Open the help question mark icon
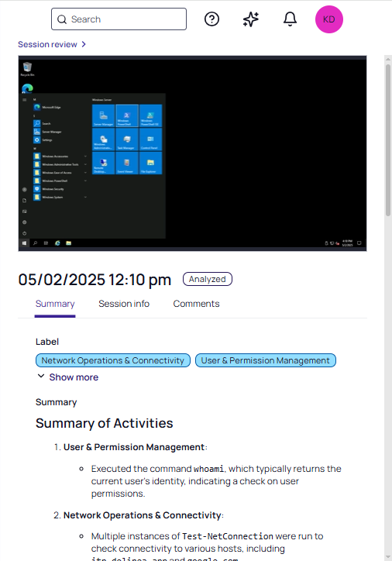The image size is (392, 561). (211, 19)
